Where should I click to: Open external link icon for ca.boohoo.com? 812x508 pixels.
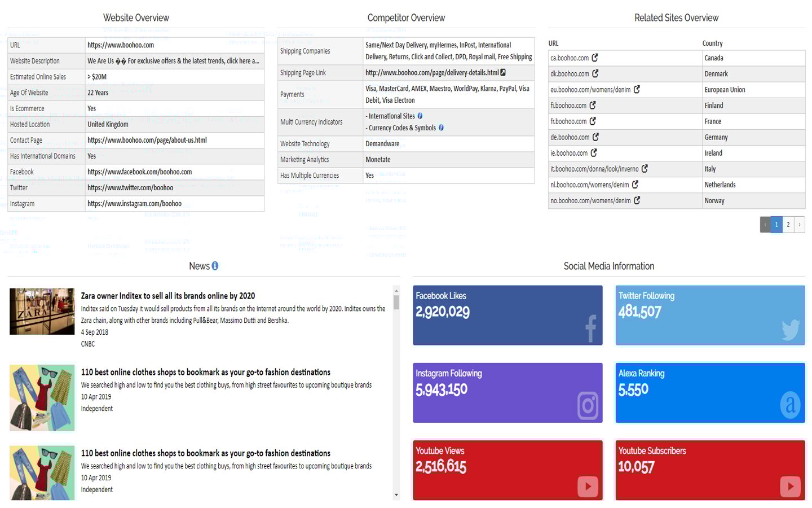[x=595, y=58]
